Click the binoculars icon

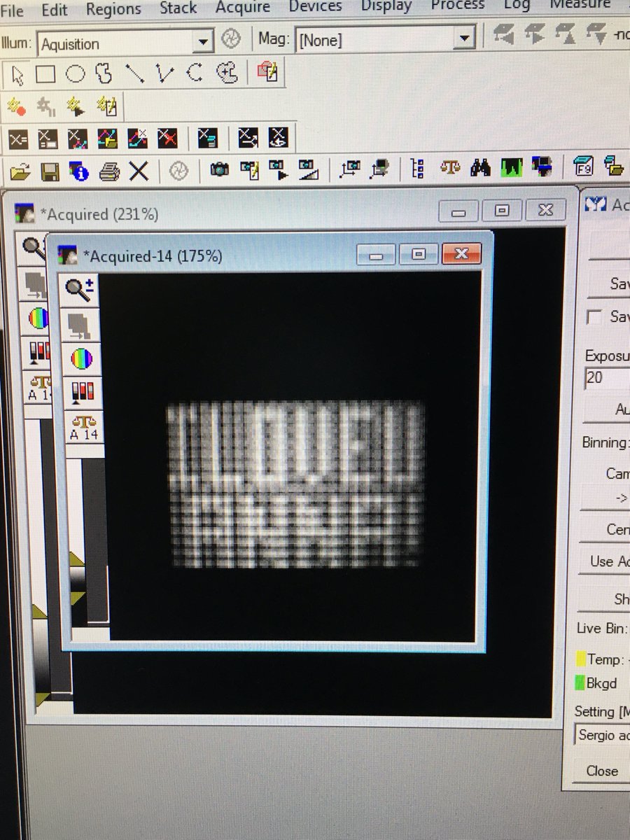tap(480, 167)
